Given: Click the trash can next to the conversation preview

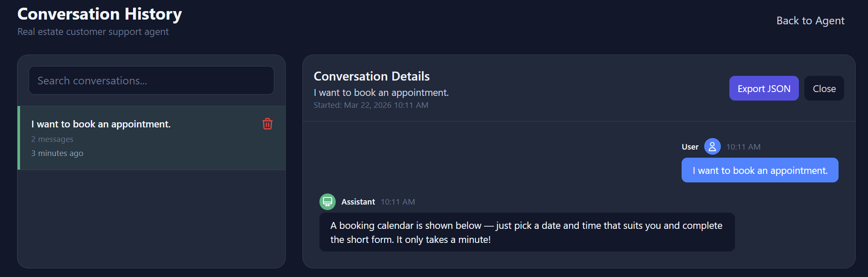Looking at the screenshot, I should coord(267,124).
